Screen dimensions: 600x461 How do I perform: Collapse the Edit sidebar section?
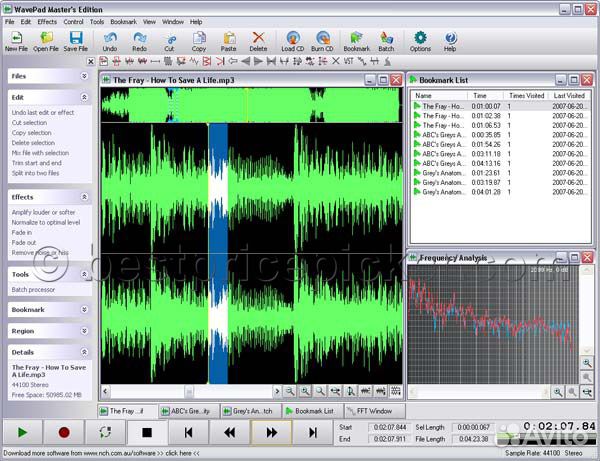tap(84, 97)
